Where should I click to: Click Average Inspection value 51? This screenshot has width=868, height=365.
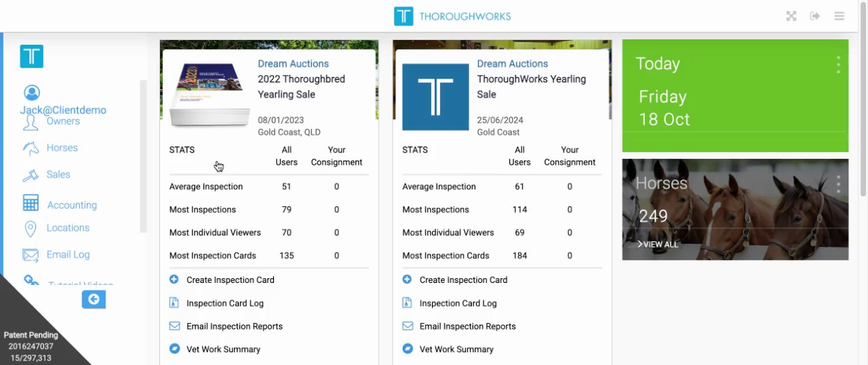286,187
